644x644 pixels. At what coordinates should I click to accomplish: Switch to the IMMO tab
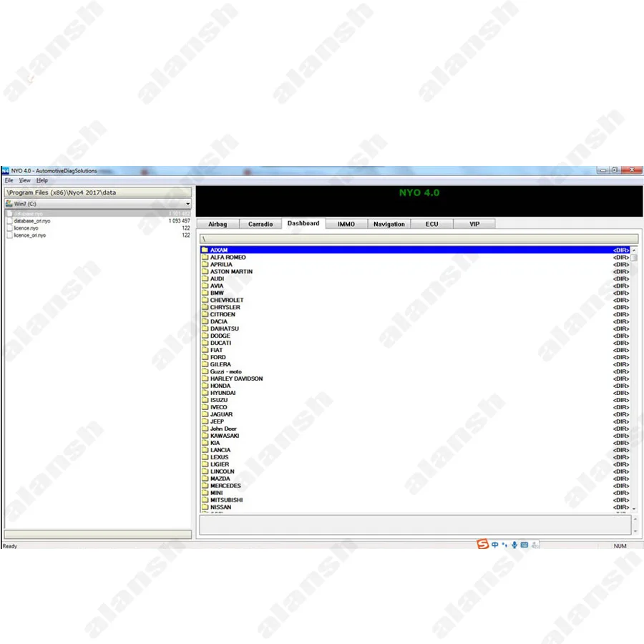click(346, 224)
